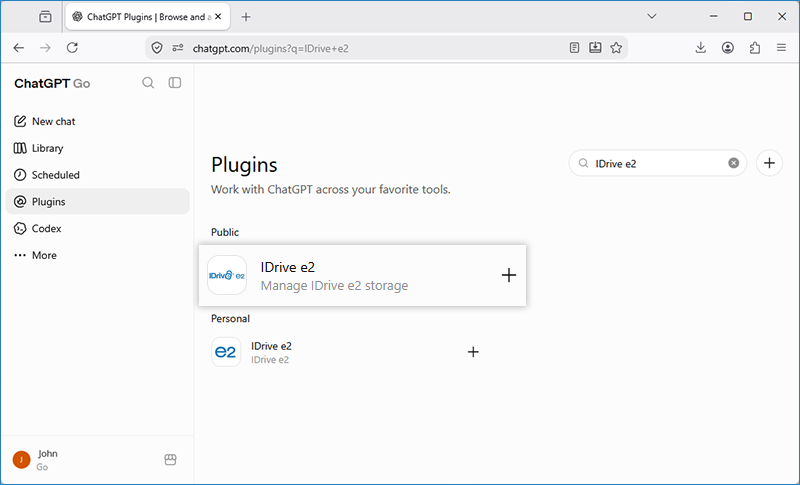Go forward to the next page
The image size is (800, 485).
point(45,48)
